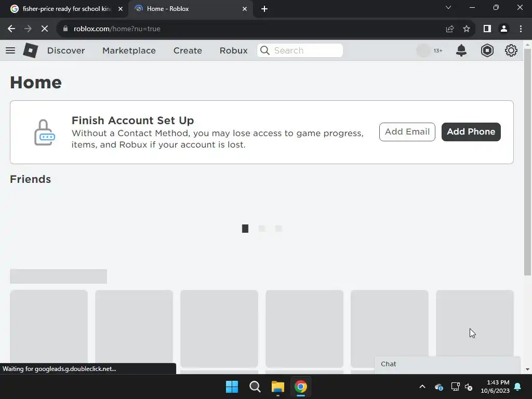Bookmark this page with the star

(x=467, y=29)
